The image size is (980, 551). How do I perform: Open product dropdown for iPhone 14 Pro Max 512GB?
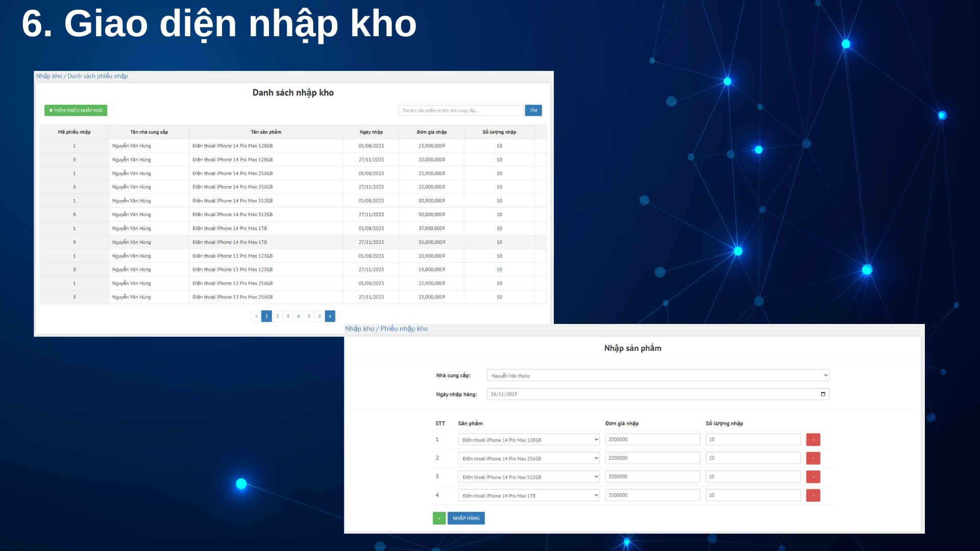[528, 477]
